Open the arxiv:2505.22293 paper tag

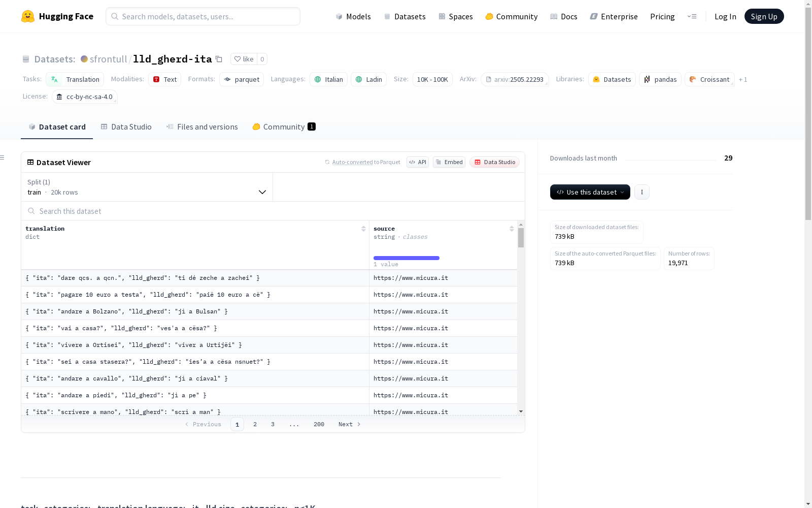click(515, 79)
